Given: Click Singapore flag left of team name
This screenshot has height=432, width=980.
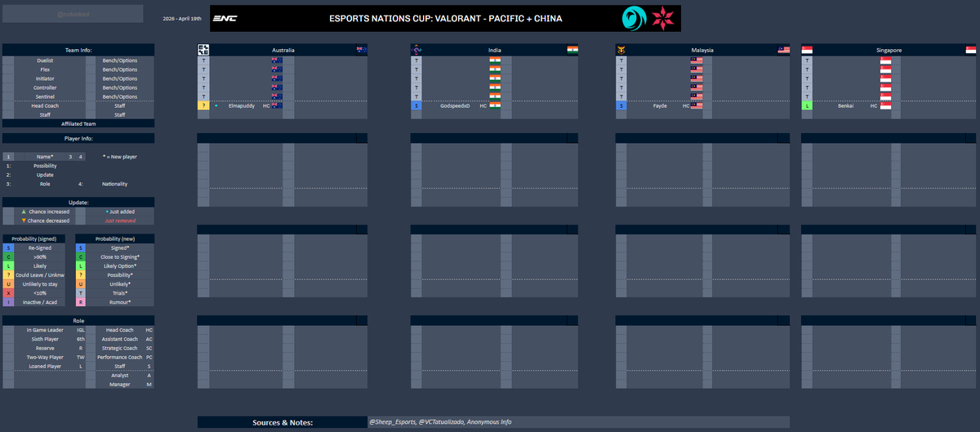Looking at the screenshot, I should (x=807, y=50).
